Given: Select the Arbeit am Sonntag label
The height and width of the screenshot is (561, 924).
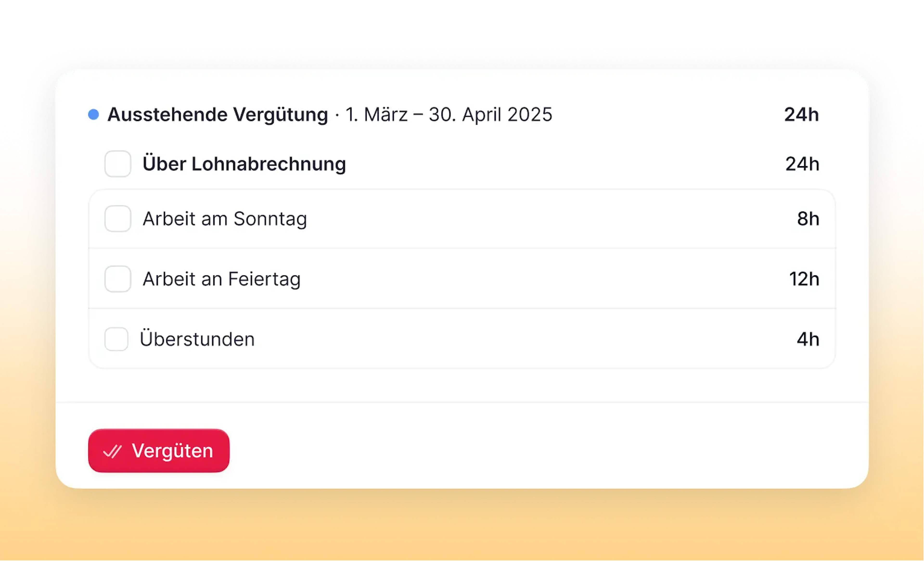Looking at the screenshot, I should [225, 219].
